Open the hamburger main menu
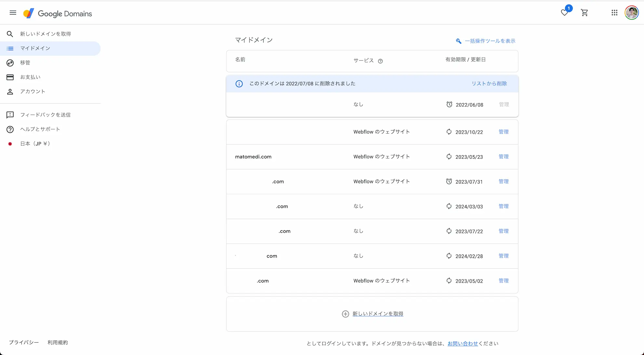 (x=13, y=13)
